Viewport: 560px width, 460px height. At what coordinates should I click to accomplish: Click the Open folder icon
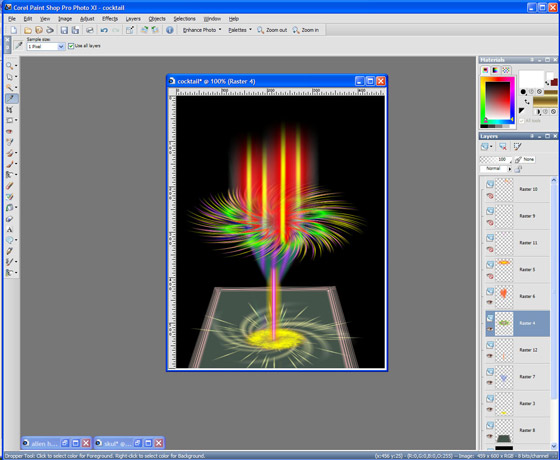(x=28, y=30)
